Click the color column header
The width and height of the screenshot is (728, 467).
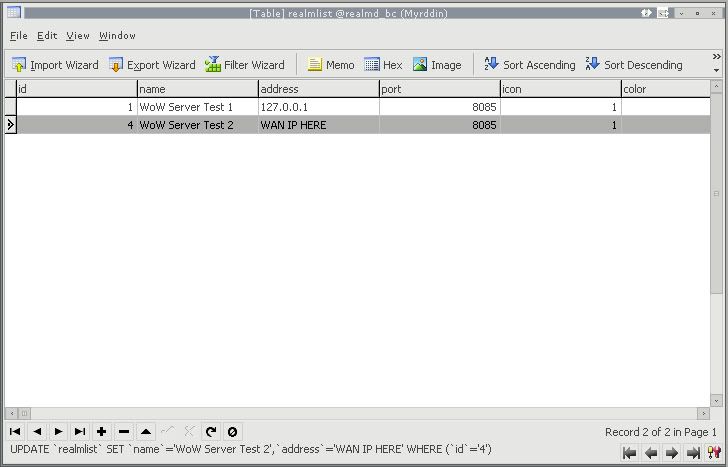pyautogui.click(x=666, y=89)
